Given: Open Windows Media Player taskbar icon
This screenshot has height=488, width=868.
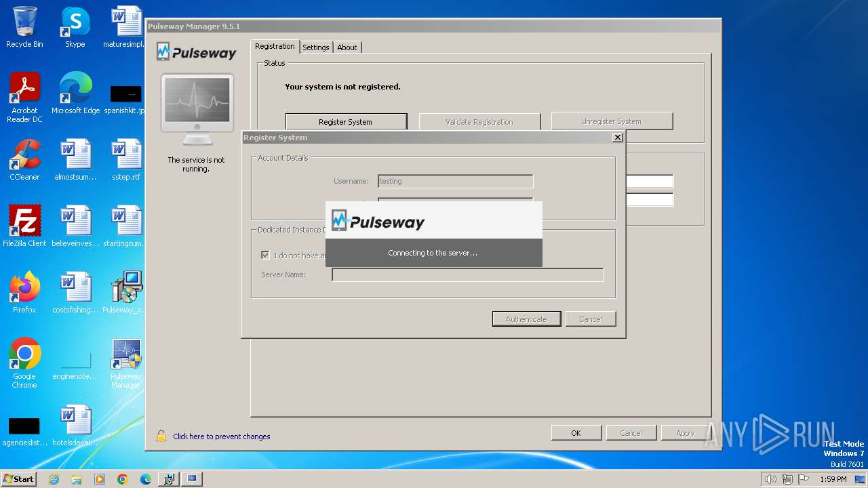Looking at the screenshot, I should (100, 479).
